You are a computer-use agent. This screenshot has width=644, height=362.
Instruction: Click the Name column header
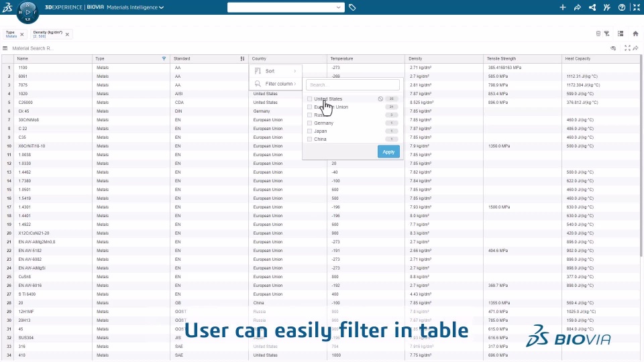pyautogui.click(x=53, y=59)
